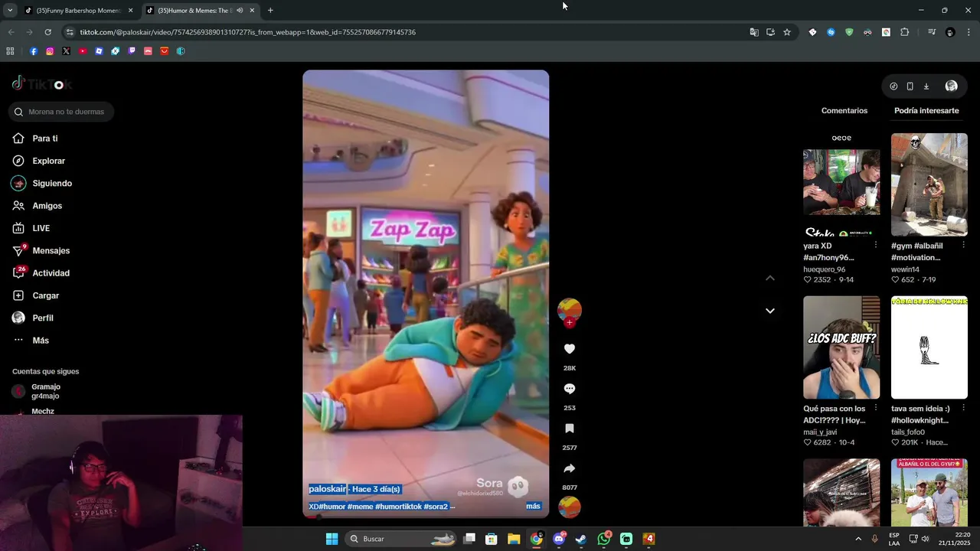This screenshot has width=980, height=551.
Task: Click download desktop app icon in top pill
Action: [x=926, y=86]
